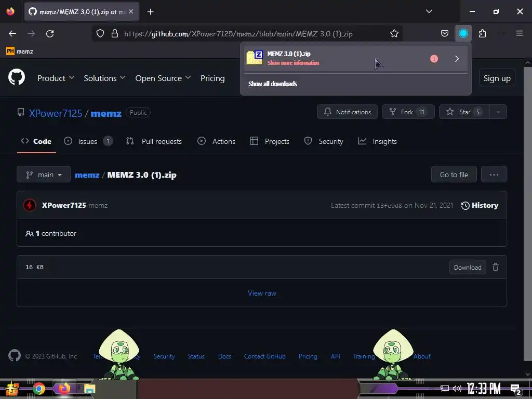Click memz breadcrumb link in file path
The image size is (532, 399).
point(87,175)
